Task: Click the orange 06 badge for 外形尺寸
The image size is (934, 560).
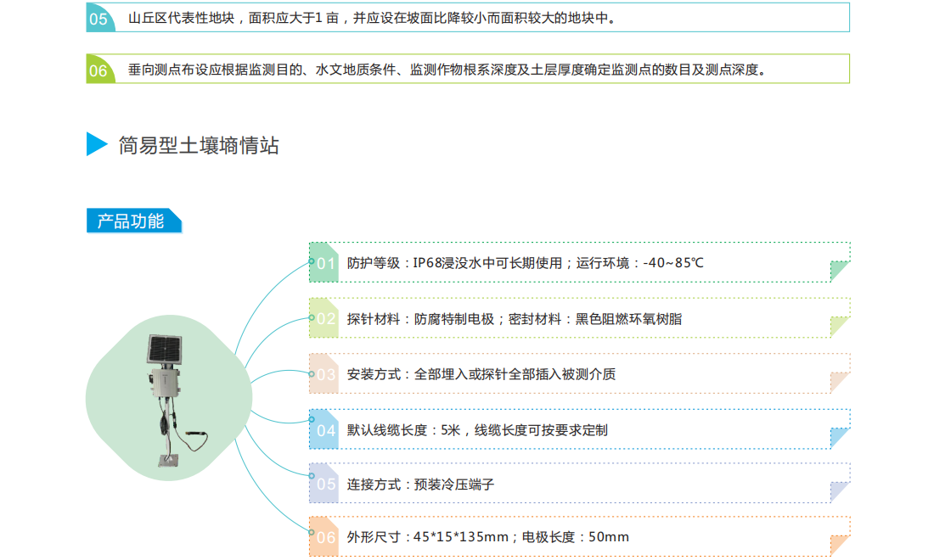Action: [325, 537]
